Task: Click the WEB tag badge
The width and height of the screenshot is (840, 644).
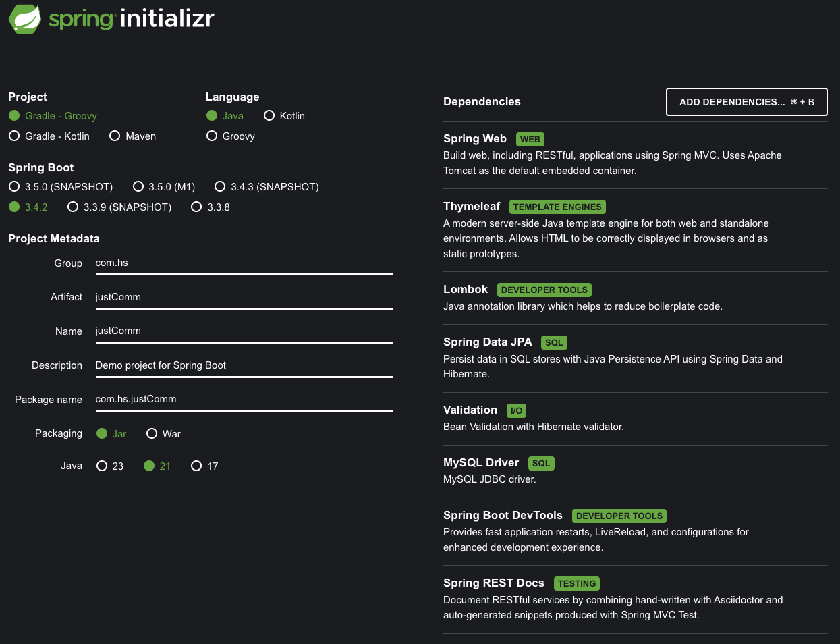Action: click(530, 140)
